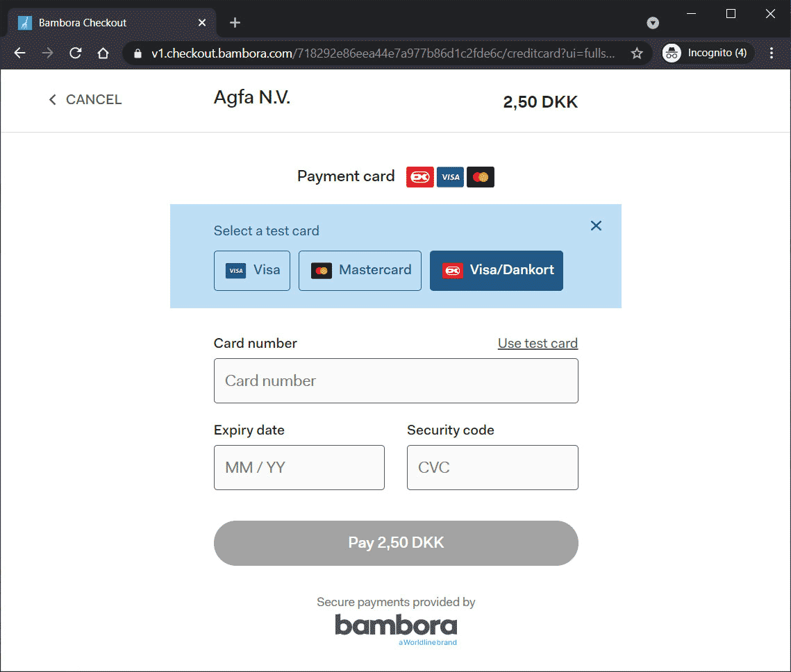Click the bambora logo at the bottom
791x672 pixels.
point(396,629)
